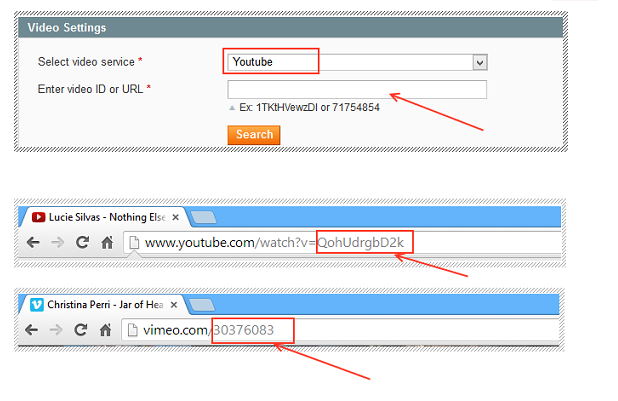Click the forward arrow in the Vimeo browser

[x=57, y=329]
